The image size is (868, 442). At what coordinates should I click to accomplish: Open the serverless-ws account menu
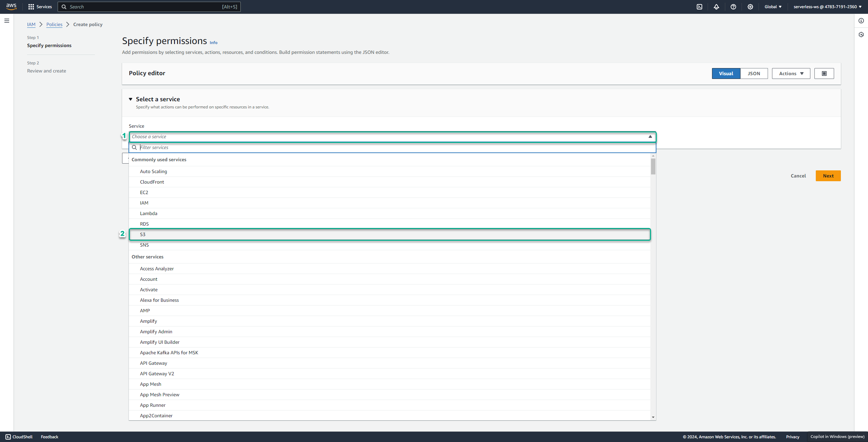click(x=828, y=7)
